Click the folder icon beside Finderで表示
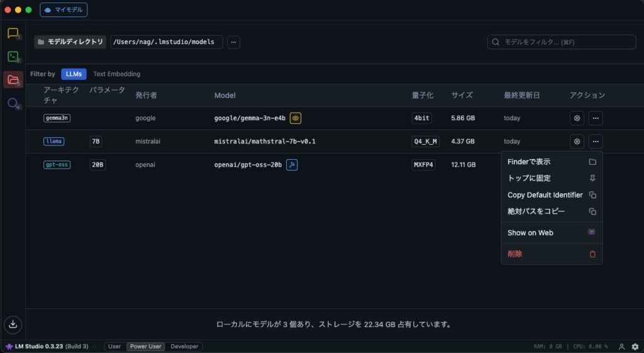644x353 pixels. coord(592,162)
